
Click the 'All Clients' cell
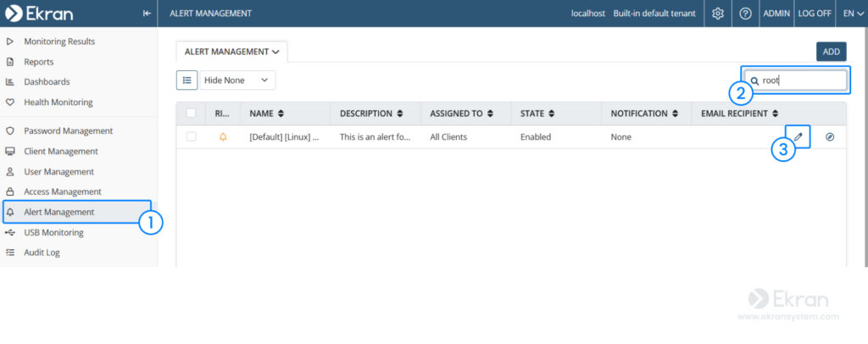448,136
